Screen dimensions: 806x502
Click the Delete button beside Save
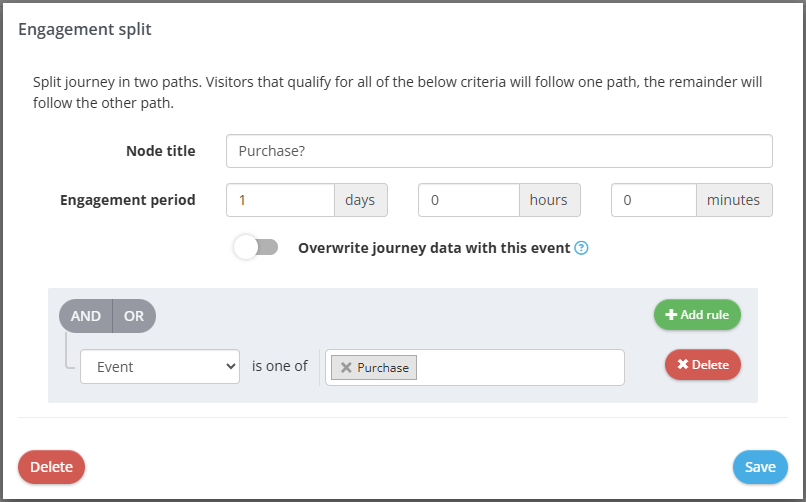point(51,467)
